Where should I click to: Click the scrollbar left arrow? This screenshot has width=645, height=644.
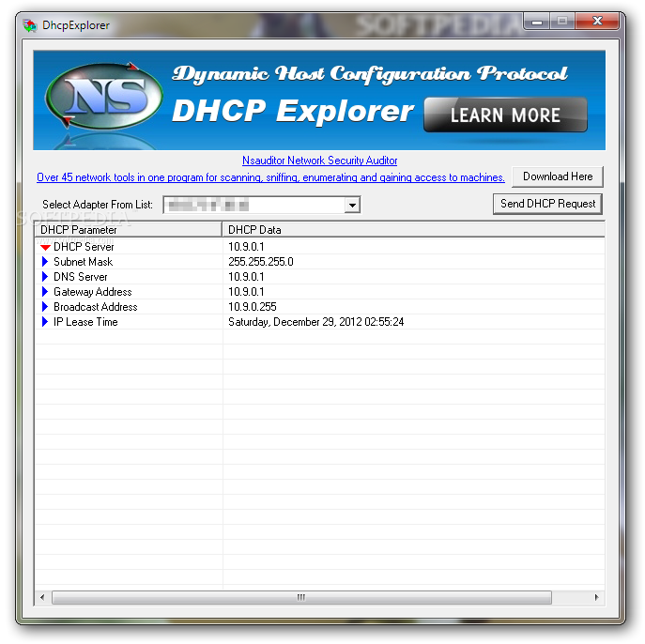[x=42, y=597]
